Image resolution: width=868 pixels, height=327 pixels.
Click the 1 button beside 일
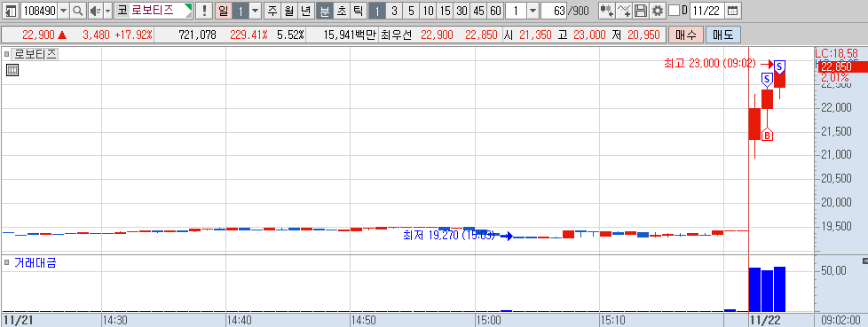click(x=241, y=11)
